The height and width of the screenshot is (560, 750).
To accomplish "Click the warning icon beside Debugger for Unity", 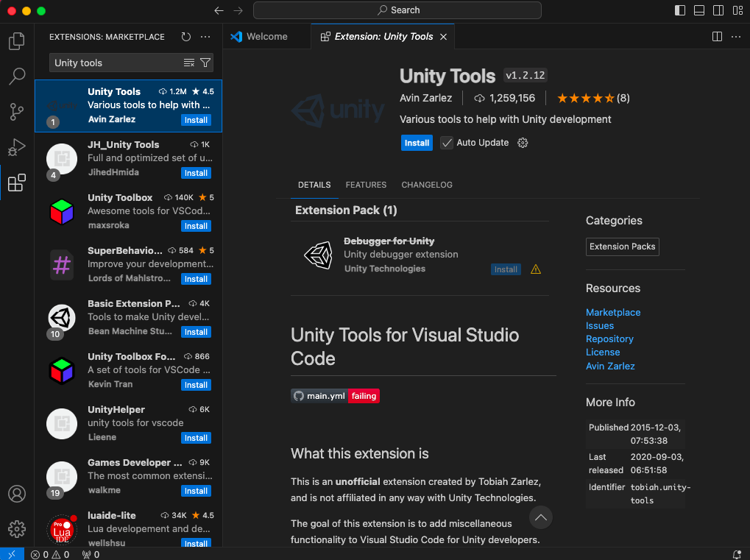I will 536,269.
